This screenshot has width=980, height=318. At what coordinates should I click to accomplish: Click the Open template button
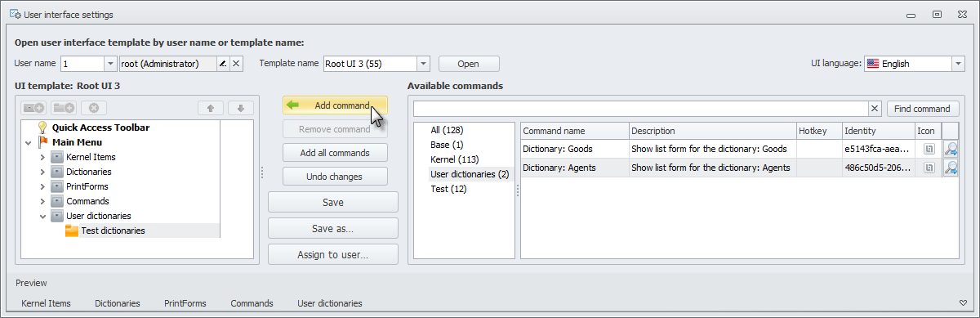[x=469, y=64]
